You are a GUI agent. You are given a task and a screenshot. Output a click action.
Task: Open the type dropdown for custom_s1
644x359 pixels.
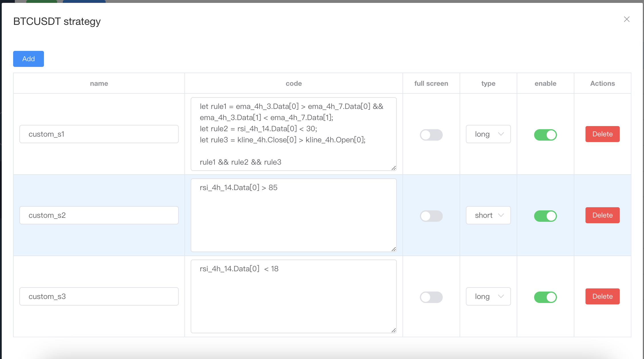488,134
